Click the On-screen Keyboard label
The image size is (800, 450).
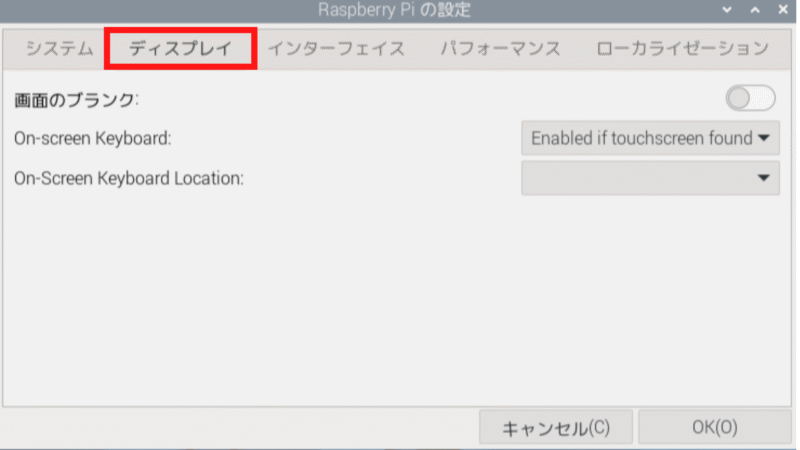tap(92, 138)
